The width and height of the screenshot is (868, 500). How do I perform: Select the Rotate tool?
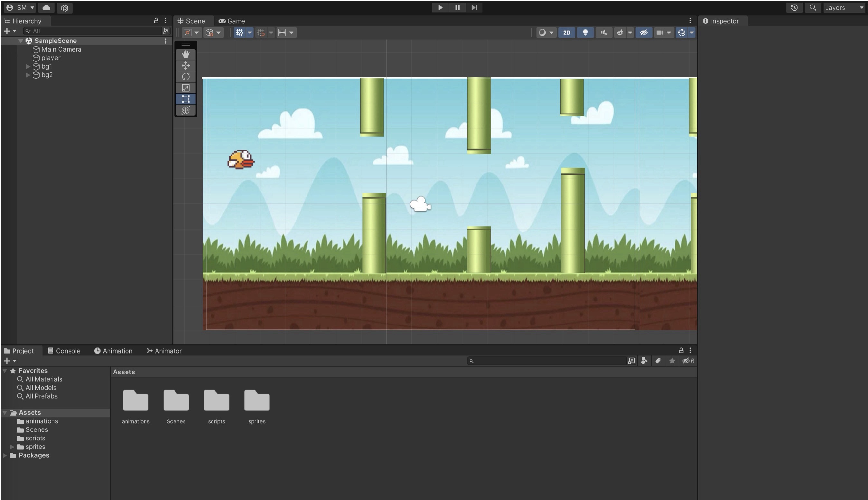pos(185,77)
